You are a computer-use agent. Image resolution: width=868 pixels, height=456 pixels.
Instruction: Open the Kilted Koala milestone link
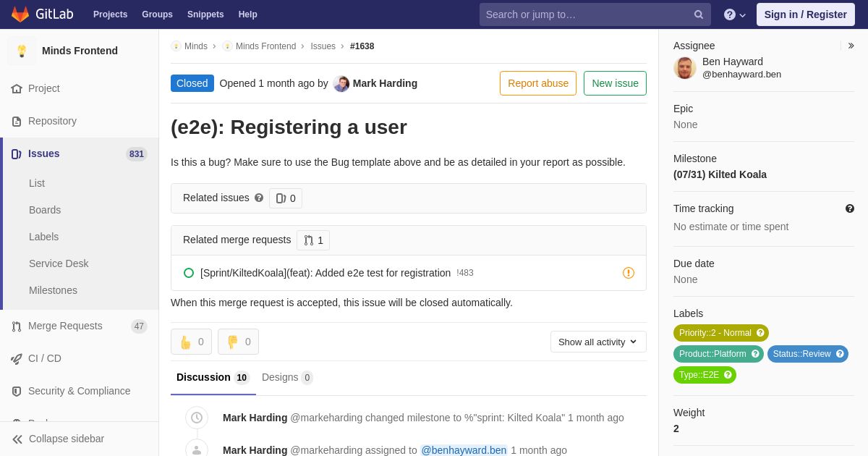(720, 174)
